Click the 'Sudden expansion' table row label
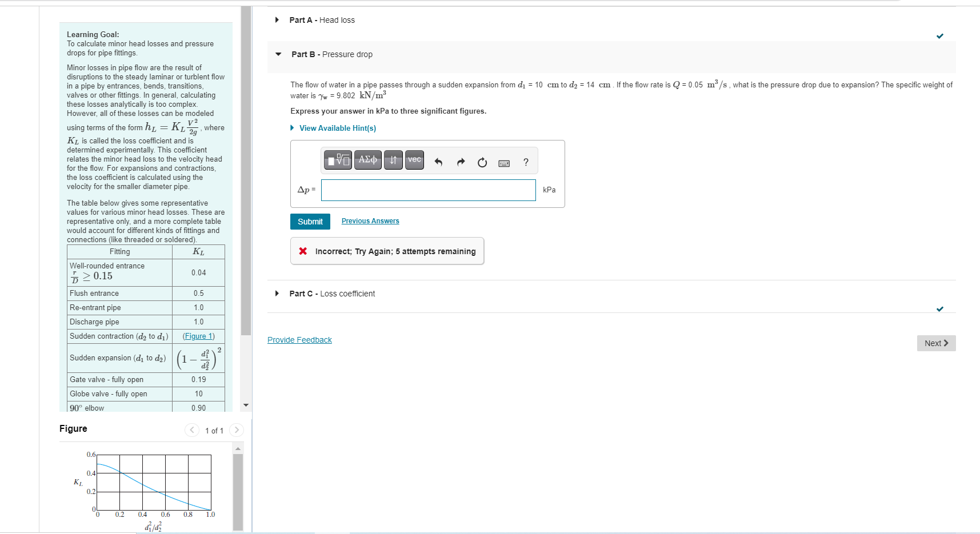The width and height of the screenshot is (980, 534). (x=118, y=358)
